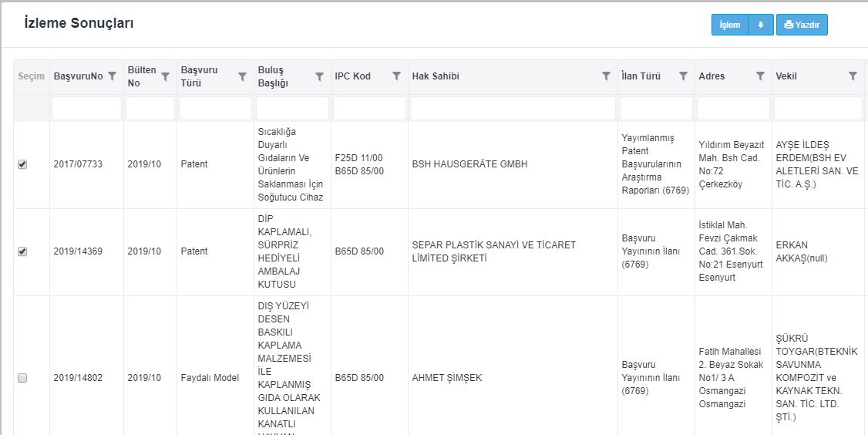Viewport: 868px width, 435px height.
Task: Open the BaşvuruNo column filter icon
Action: point(113,76)
